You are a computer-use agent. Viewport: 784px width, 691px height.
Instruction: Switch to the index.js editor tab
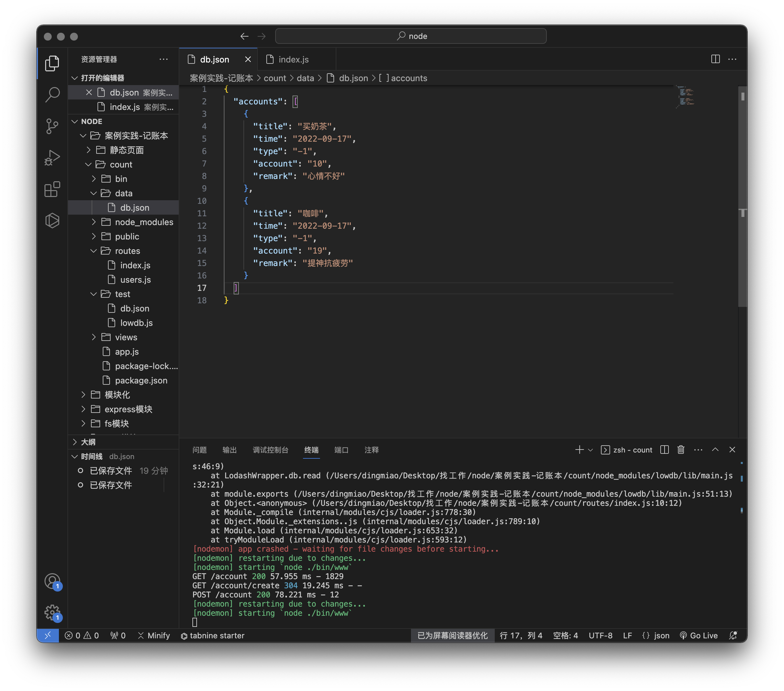(293, 59)
